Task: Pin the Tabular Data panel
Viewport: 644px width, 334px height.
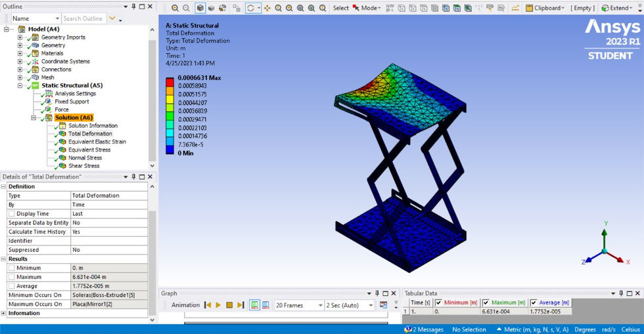Action: coord(622,293)
